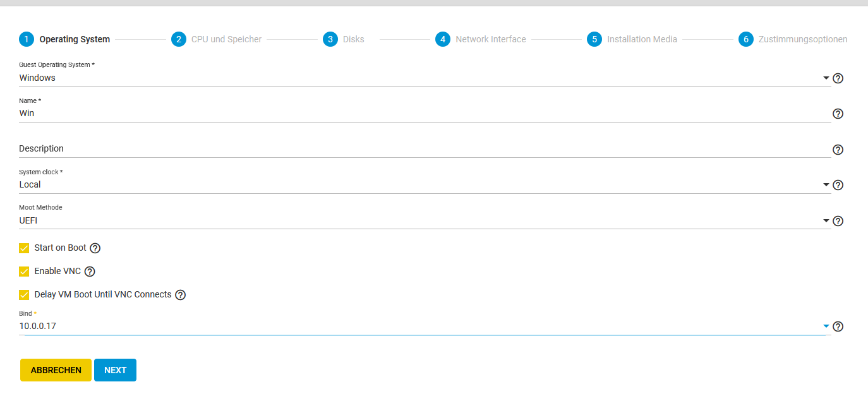Toggle Delay VM Boot Until VNC Connects
This screenshot has width=868, height=413.
(x=24, y=295)
